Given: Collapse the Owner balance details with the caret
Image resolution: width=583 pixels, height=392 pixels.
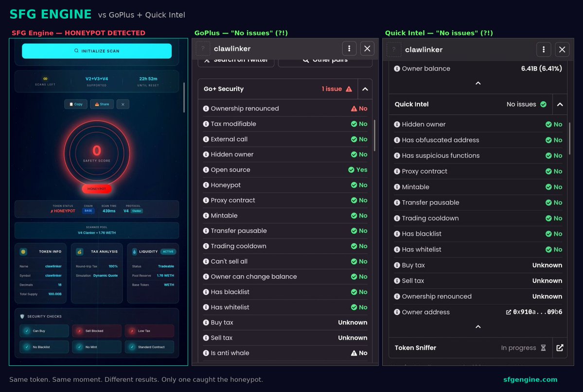Looking at the screenshot, I should tap(477, 83).
